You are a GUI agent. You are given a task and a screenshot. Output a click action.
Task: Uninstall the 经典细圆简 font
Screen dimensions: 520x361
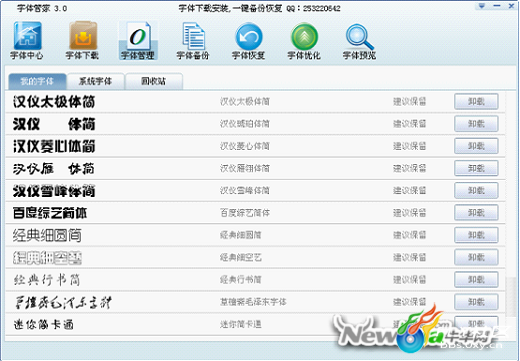click(x=476, y=235)
